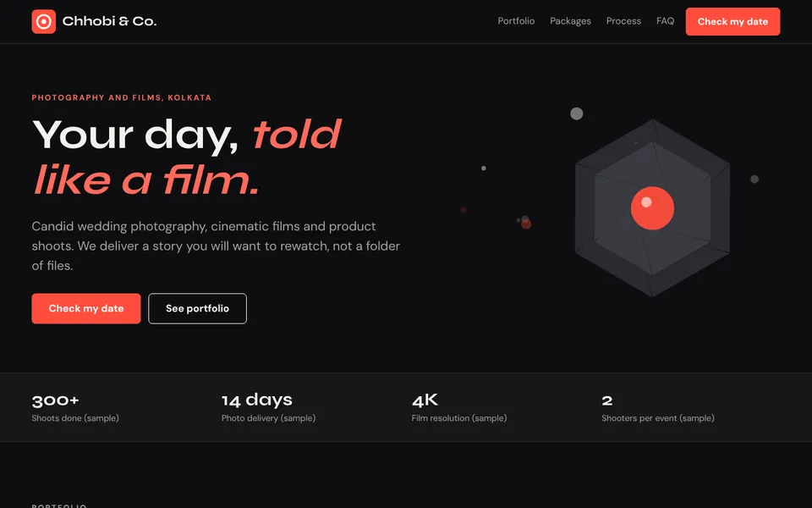This screenshot has height=508, width=812.
Task: Select the Process nav item
Action: pyautogui.click(x=623, y=21)
